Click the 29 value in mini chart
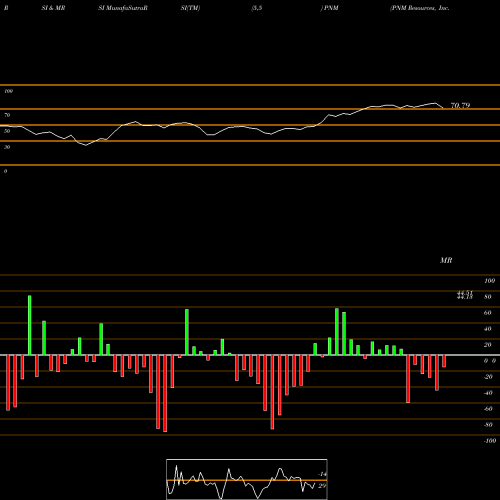This screenshot has height=500, width=500. 322,486
